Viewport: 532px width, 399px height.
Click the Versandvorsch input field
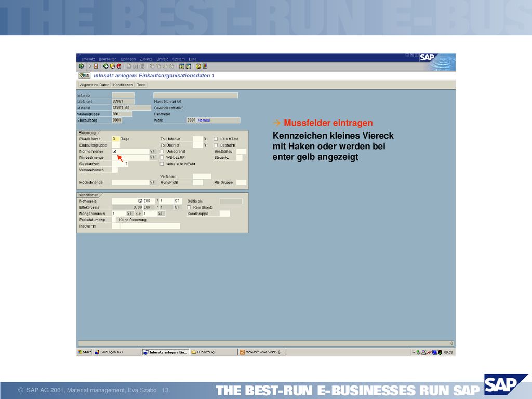point(115,170)
